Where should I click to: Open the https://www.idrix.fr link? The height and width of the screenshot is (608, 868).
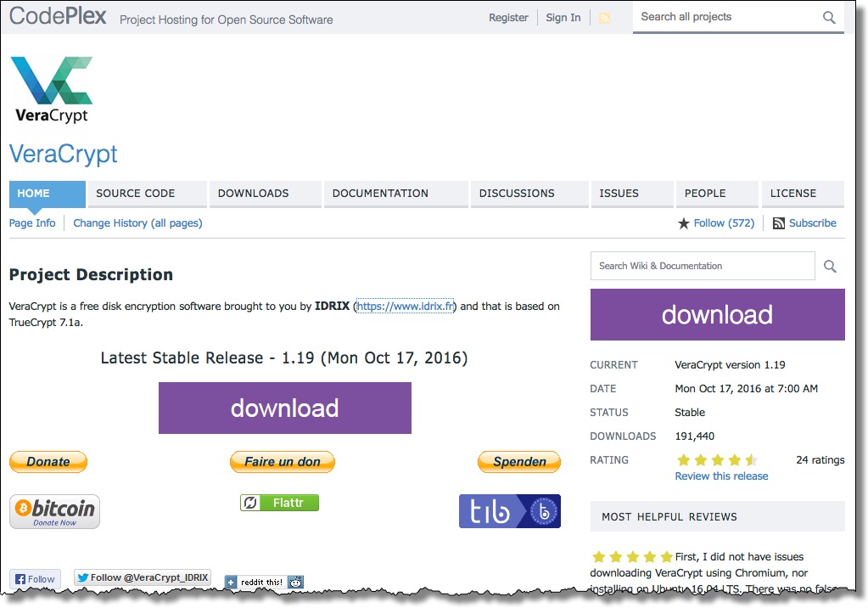[x=407, y=307]
